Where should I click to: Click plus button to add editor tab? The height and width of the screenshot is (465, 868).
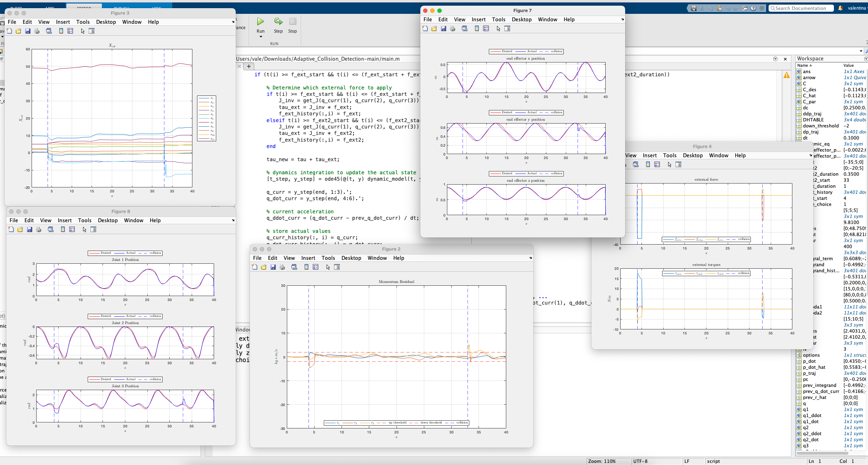(249, 66)
